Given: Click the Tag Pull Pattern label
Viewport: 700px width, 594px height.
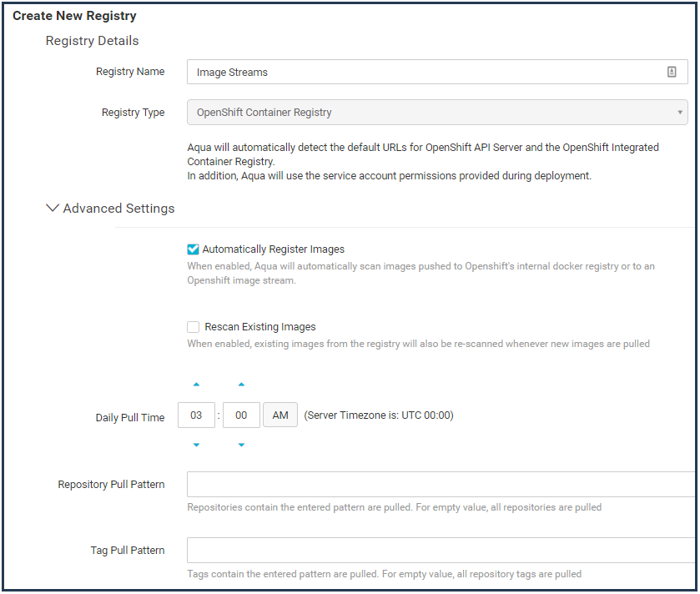Looking at the screenshot, I should [127, 551].
